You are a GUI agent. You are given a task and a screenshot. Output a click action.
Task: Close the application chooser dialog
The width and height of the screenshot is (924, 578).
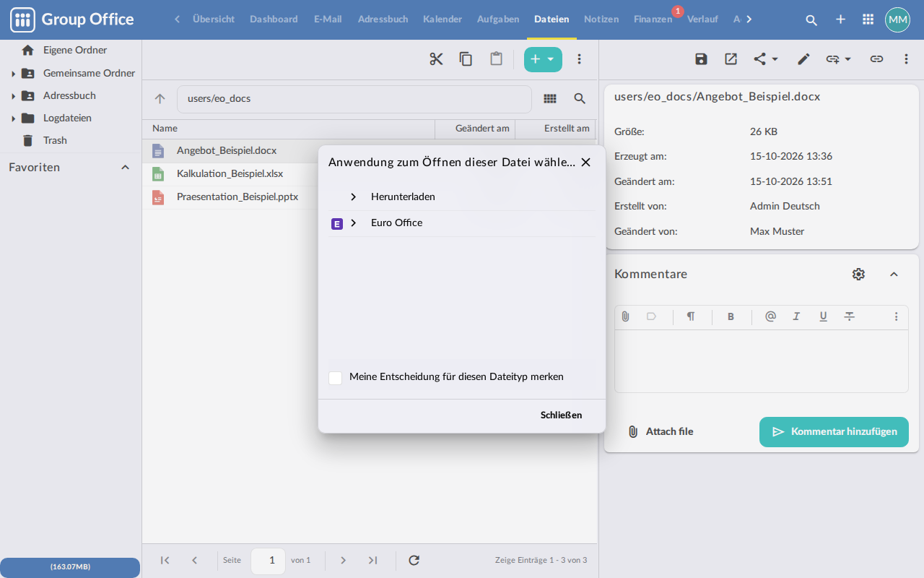click(586, 162)
